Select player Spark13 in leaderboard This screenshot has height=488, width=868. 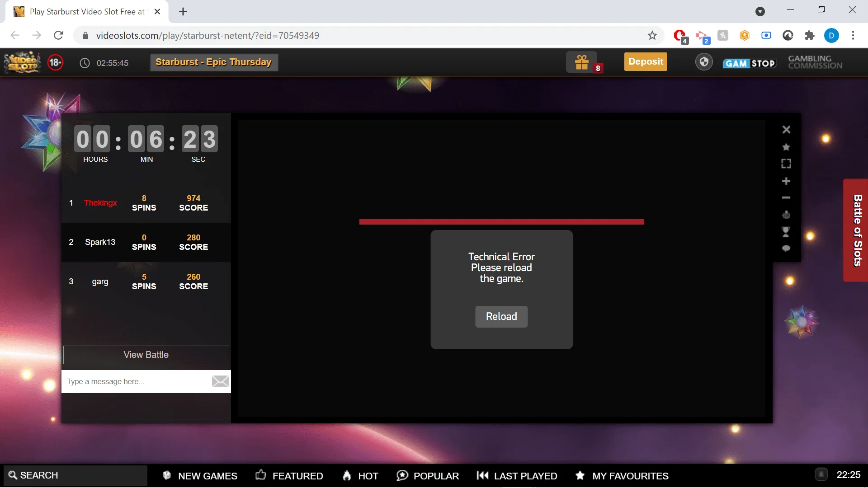tap(100, 242)
